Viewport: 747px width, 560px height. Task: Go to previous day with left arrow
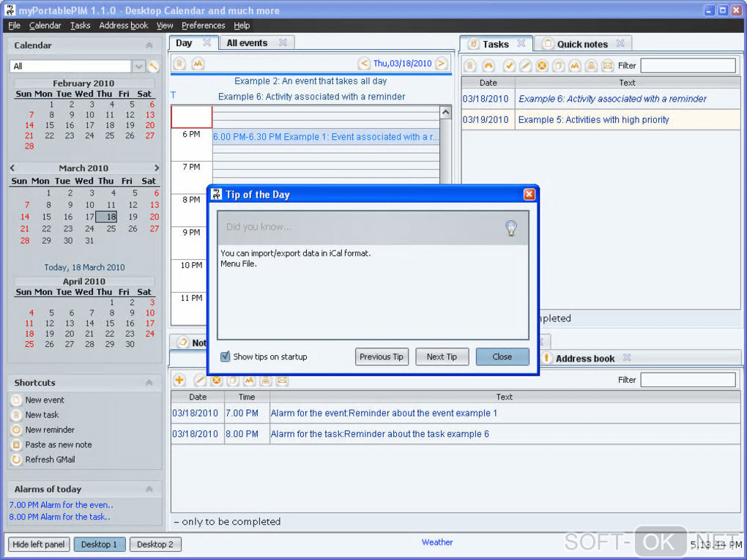point(364,63)
